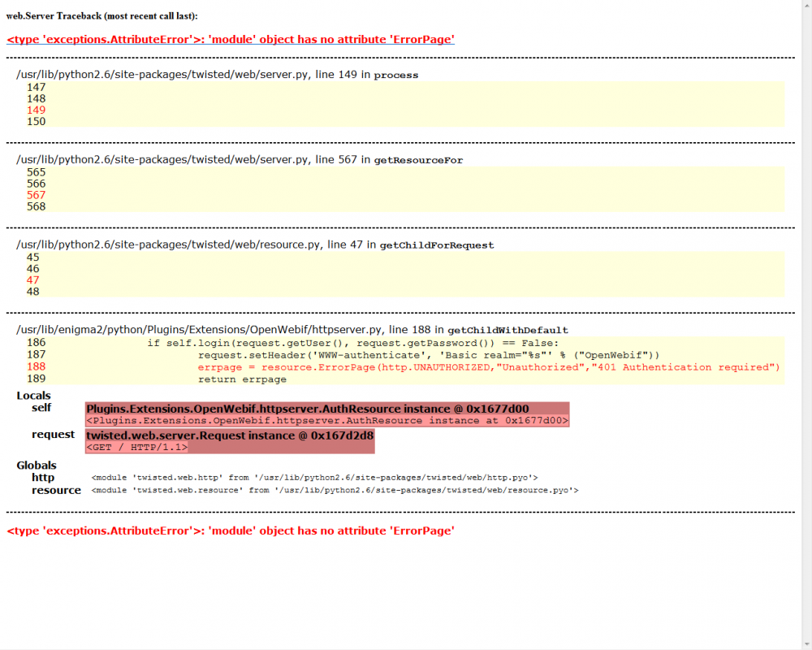Click the 'request' local variable label
Screen dimensions: 812x650
pyautogui.click(x=53, y=435)
